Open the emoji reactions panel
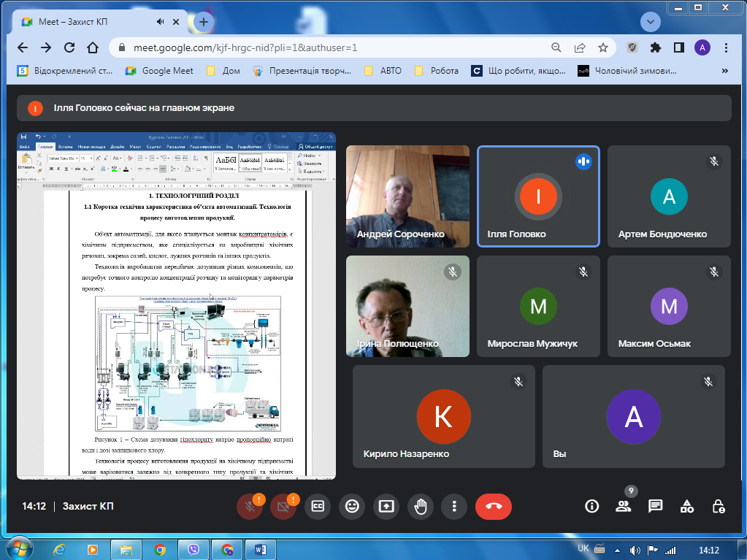The width and height of the screenshot is (747, 560). pyautogui.click(x=353, y=506)
